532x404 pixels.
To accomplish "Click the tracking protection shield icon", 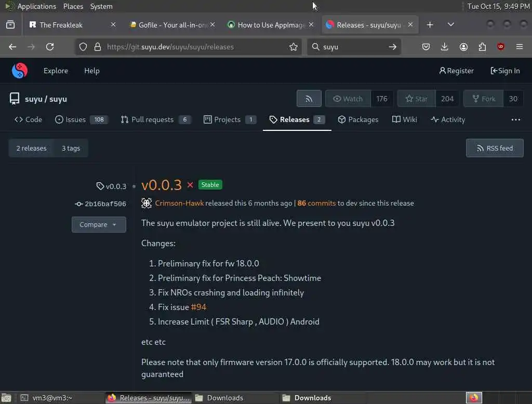I will 83,47.
